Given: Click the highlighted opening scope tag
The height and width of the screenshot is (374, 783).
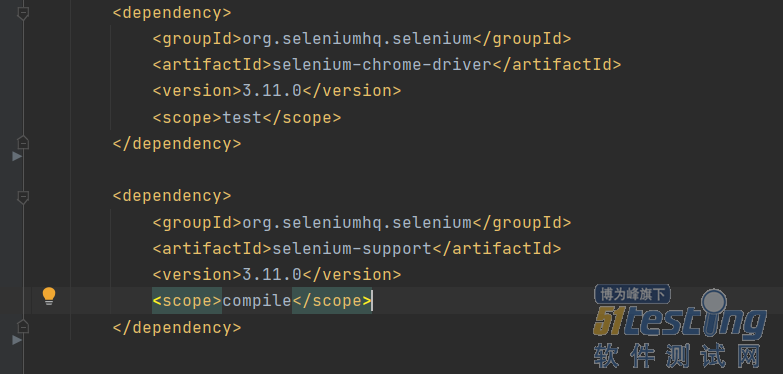Looking at the screenshot, I should pyautogui.click(x=187, y=301).
